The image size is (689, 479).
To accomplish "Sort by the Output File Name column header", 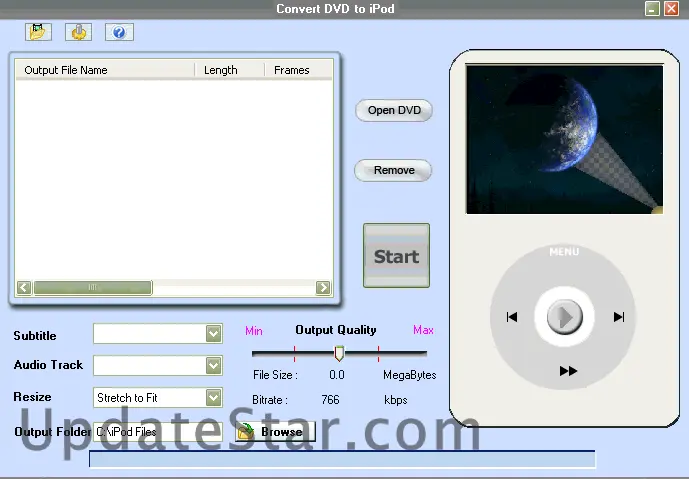I will click(105, 70).
